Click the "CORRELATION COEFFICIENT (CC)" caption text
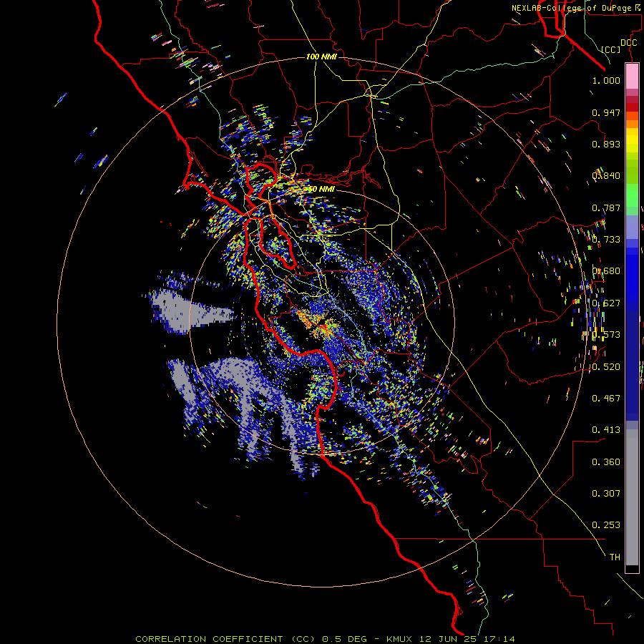 point(225,639)
